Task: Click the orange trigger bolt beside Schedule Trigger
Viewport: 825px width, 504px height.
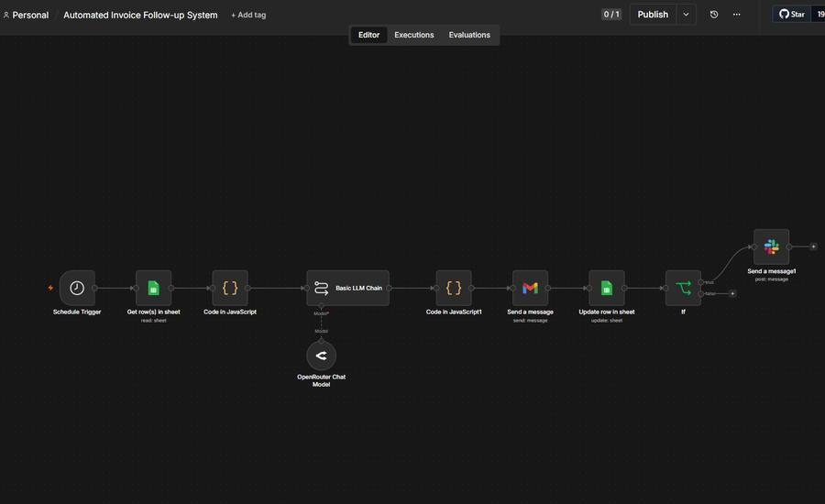Action: coord(50,288)
